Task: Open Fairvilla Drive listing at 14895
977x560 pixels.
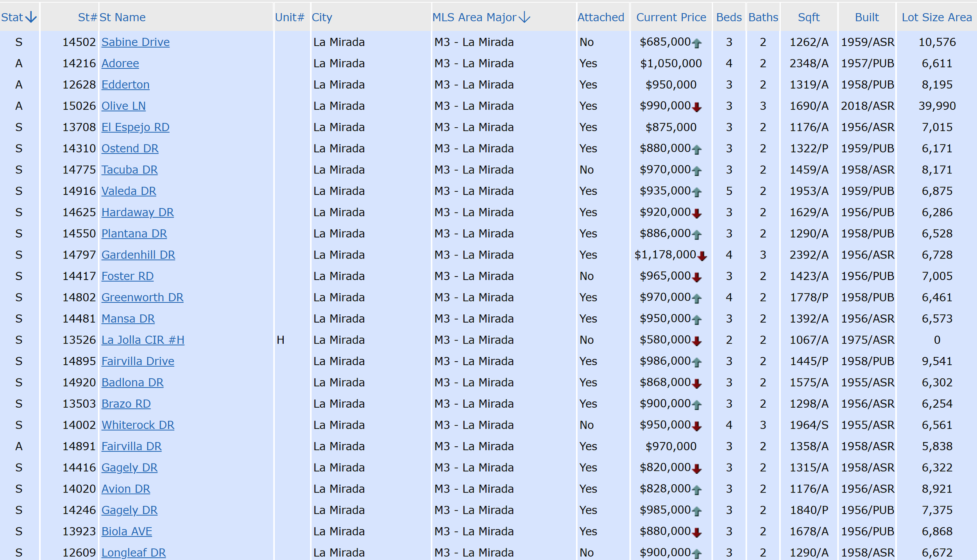Action: 138,361
